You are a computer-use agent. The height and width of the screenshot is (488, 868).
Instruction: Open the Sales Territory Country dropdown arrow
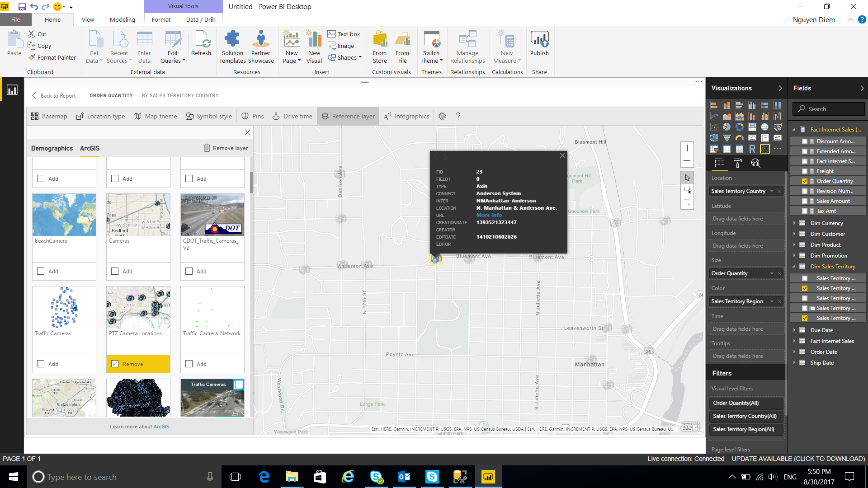coord(772,191)
